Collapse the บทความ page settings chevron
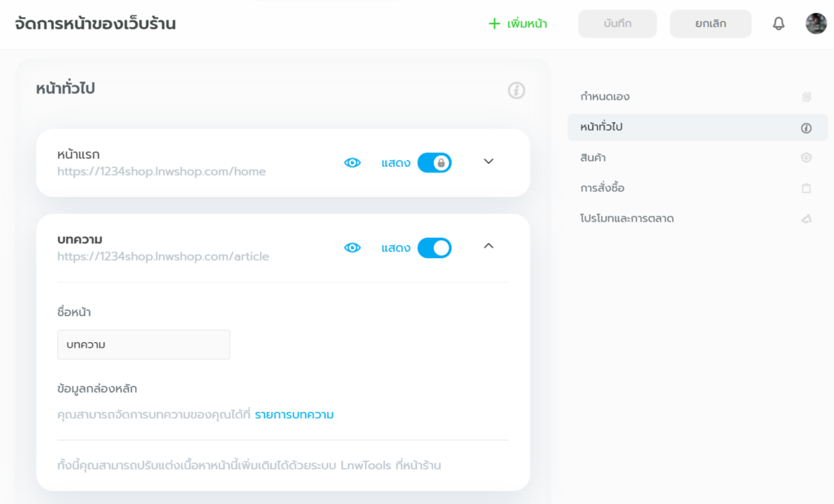The image size is (834, 504). click(x=489, y=246)
